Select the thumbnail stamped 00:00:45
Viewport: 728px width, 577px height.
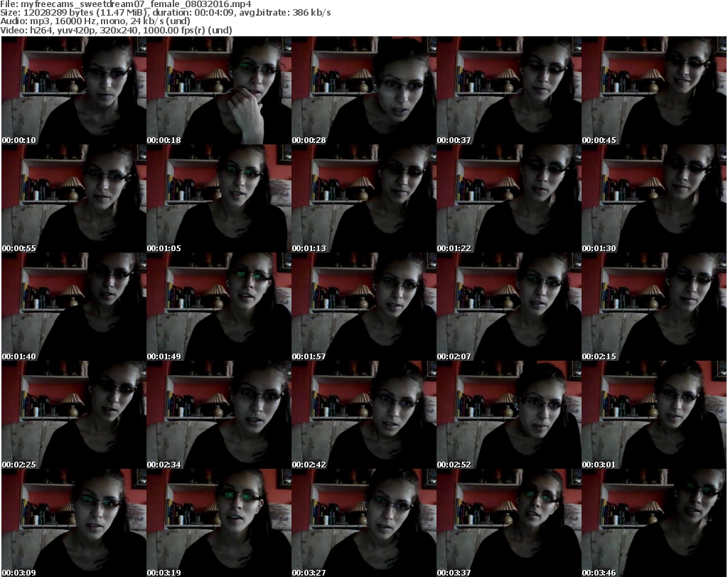point(654,90)
